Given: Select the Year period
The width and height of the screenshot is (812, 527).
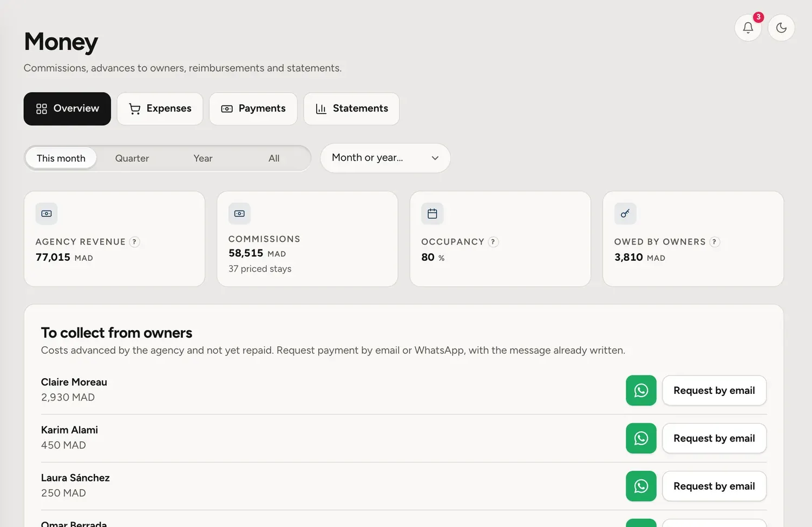Looking at the screenshot, I should coord(203,158).
